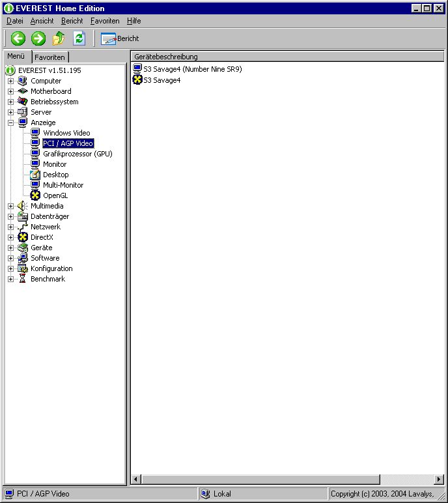Open the Ansicht menu
The height and width of the screenshot is (503, 448).
point(42,21)
